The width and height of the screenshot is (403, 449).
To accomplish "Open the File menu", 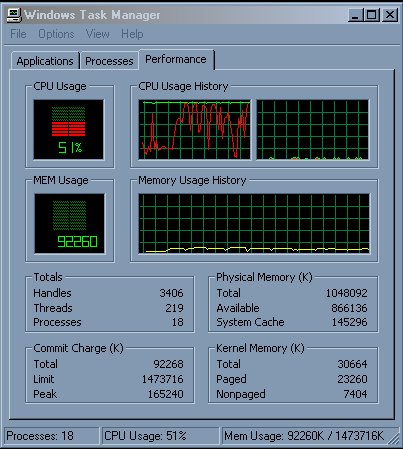I will coord(18,34).
